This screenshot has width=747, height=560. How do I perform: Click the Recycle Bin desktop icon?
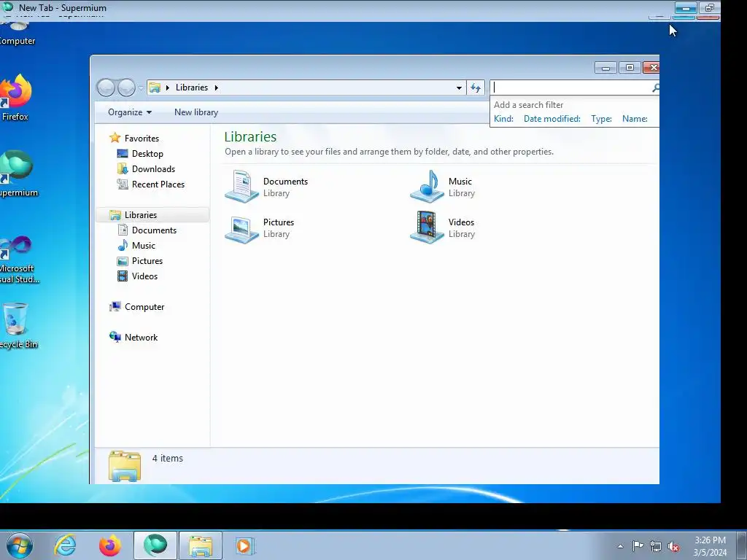coord(18,325)
